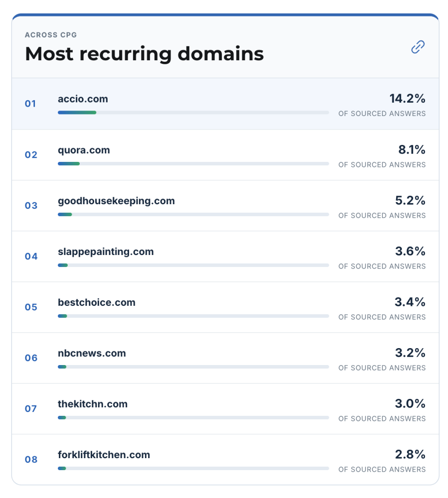Select the accio.com domain name
The image size is (448, 498).
pyautogui.click(x=83, y=99)
